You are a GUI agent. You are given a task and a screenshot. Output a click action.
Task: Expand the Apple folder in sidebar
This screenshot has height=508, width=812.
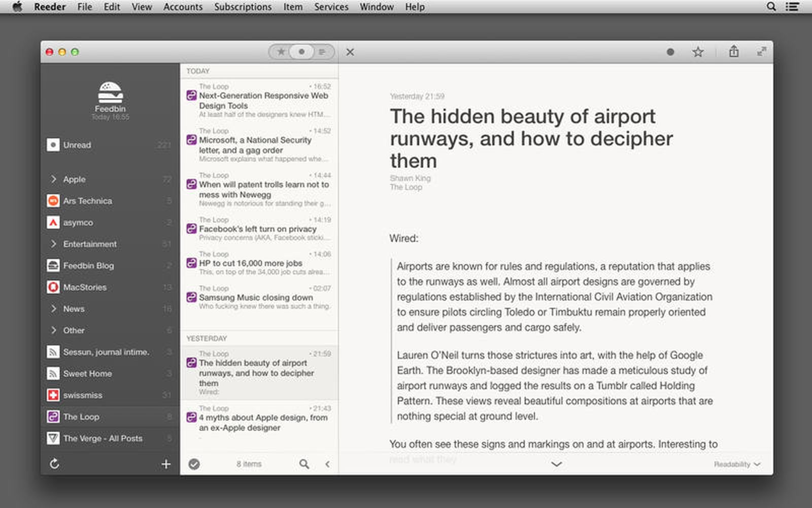click(54, 179)
